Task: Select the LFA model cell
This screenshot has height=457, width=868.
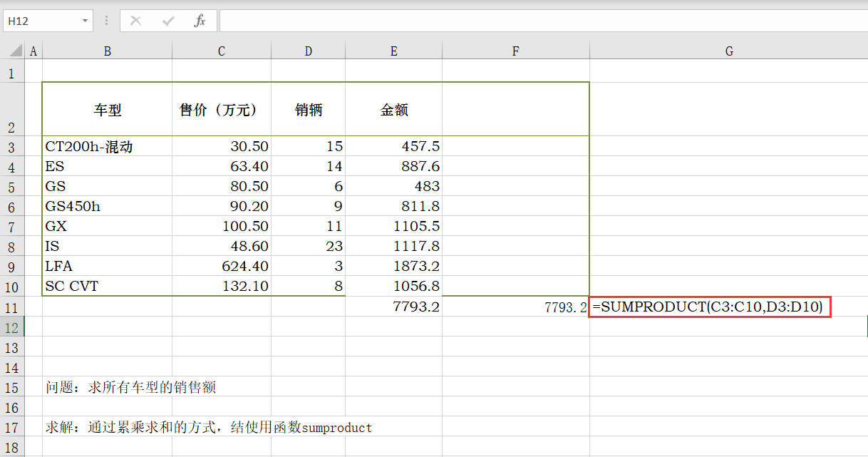Action: (107, 266)
